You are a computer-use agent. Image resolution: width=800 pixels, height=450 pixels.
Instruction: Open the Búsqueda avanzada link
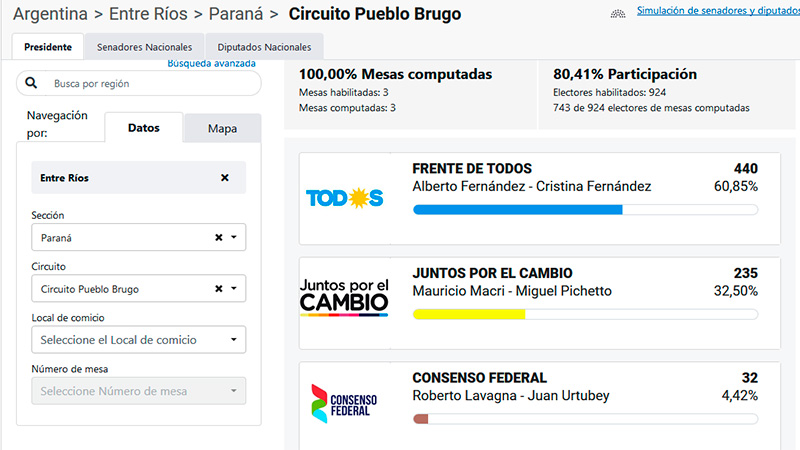(x=212, y=63)
